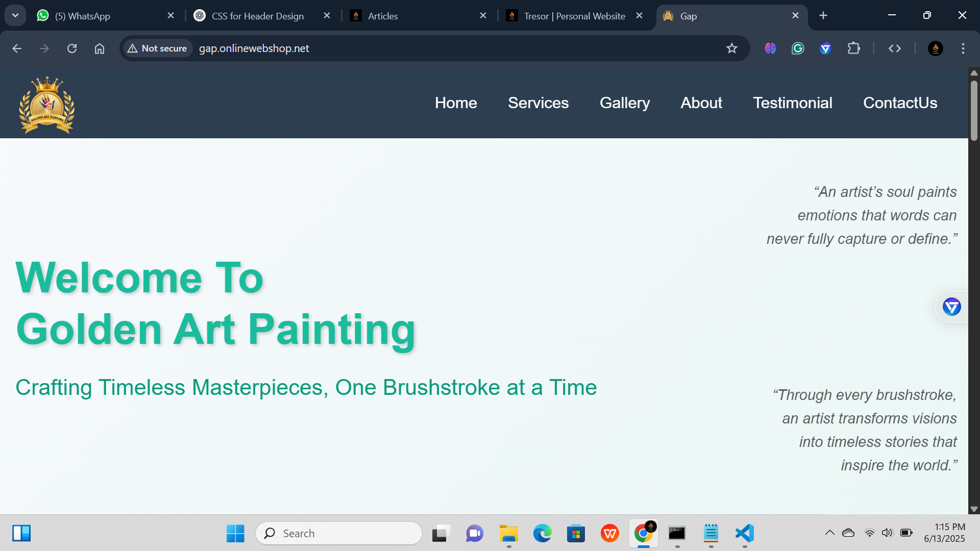Click the Golden Art Painting logo

pyautogui.click(x=46, y=105)
